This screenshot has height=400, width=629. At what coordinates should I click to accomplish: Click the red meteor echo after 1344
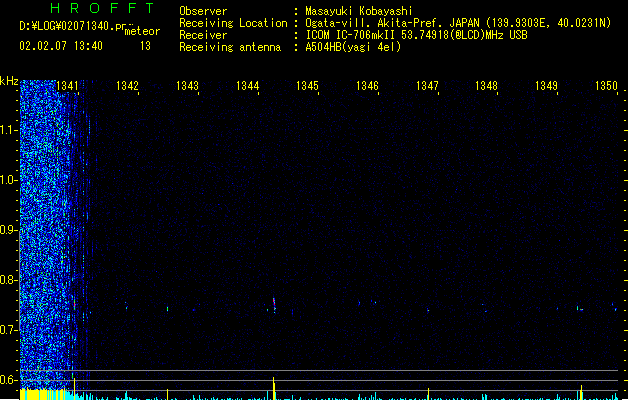[x=274, y=304]
